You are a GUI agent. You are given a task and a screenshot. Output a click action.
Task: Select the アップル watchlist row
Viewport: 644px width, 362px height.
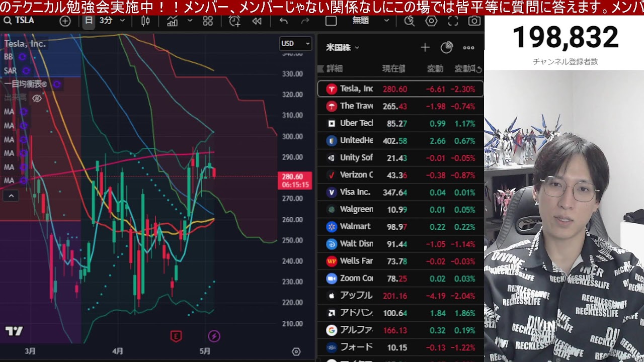[x=400, y=295]
